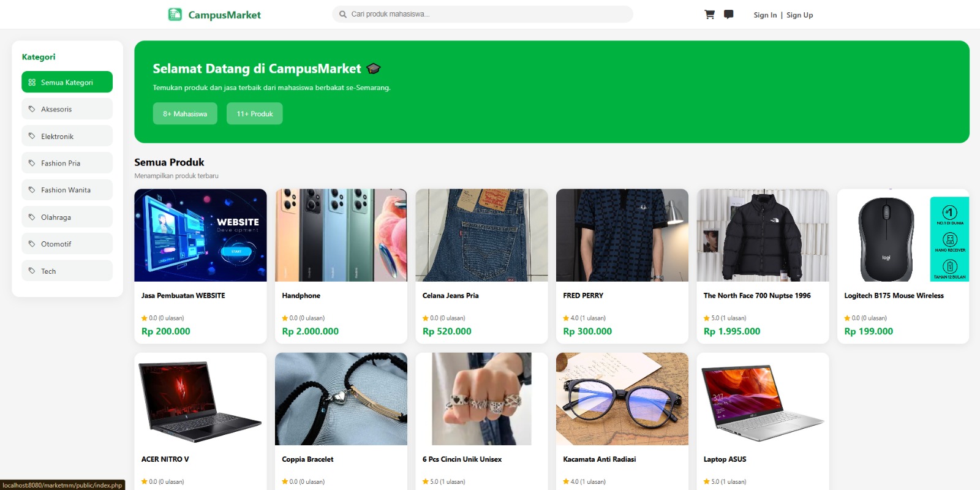This screenshot has width=980, height=490.
Task: Click the tag icon beside Fashion Pria
Action: 32,163
